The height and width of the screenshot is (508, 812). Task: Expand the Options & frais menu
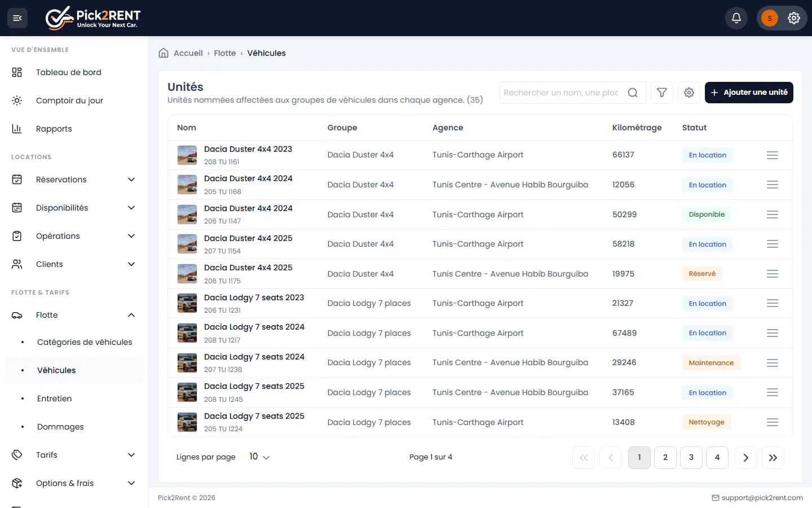coord(74,483)
